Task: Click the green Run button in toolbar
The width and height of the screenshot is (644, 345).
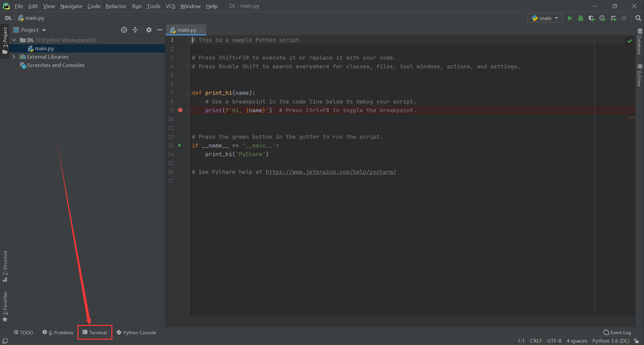Action: pos(570,18)
